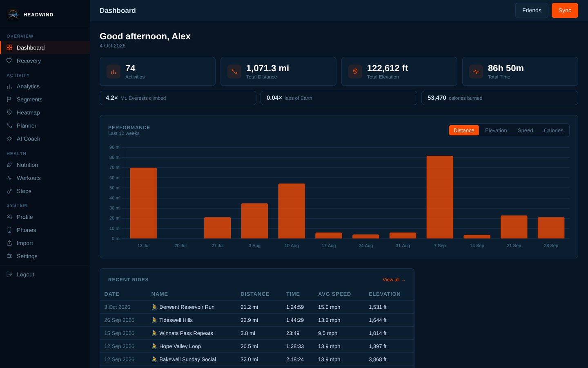This screenshot has width=588, height=368.
Task: Click the Workouts pulse icon
Action: coord(9,178)
